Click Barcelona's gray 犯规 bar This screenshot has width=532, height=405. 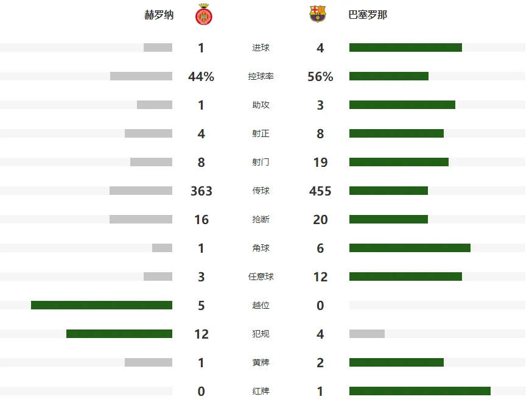point(367,334)
